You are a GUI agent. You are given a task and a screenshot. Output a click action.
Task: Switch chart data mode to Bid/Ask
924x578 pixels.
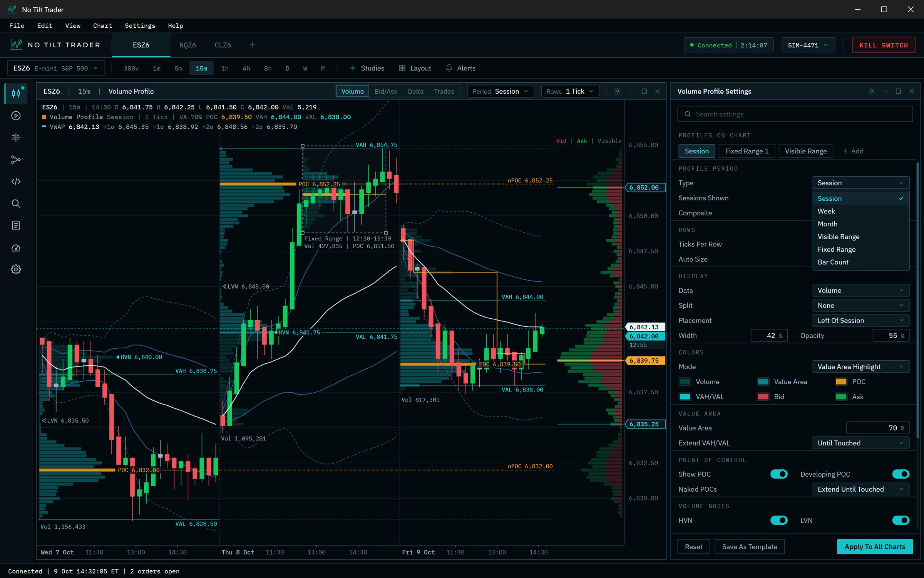386,91
